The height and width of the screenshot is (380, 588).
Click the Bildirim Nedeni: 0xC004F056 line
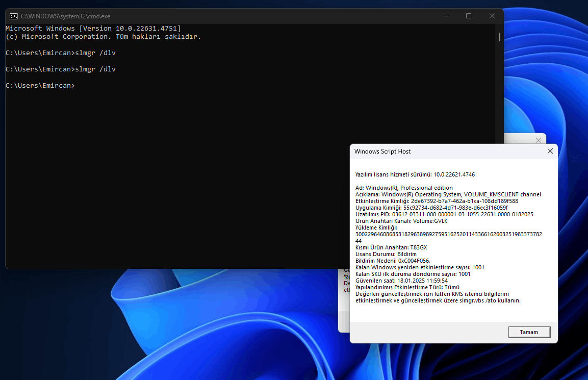[x=393, y=261]
